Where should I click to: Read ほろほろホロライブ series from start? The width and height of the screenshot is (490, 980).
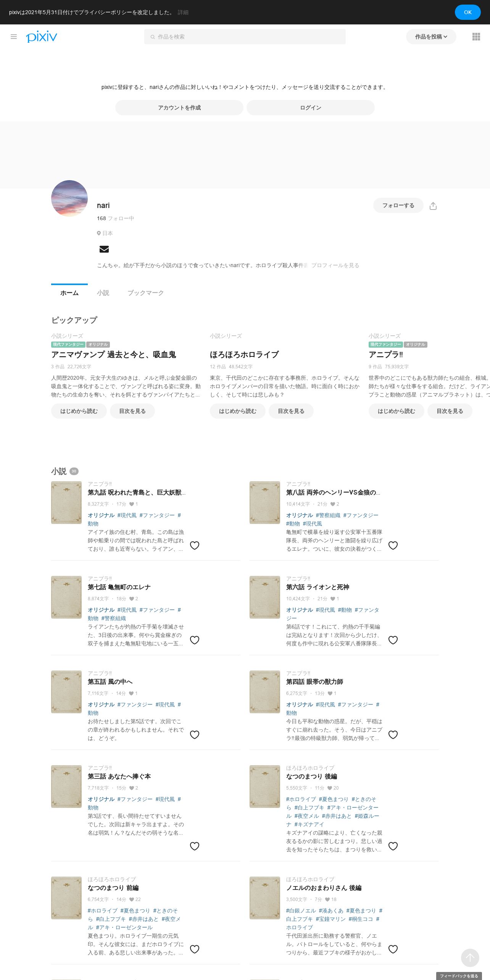click(x=238, y=411)
